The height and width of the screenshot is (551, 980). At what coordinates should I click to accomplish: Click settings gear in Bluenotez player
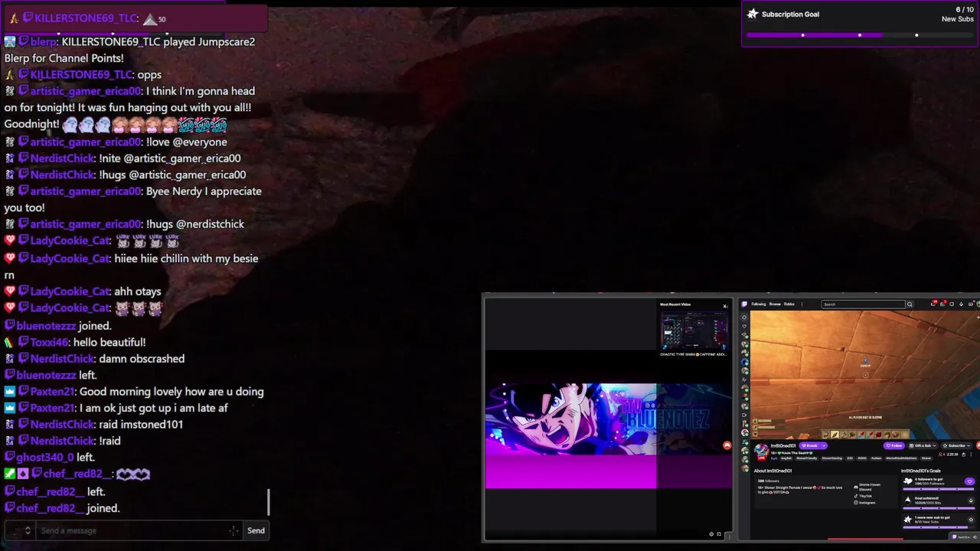coord(711,534)
